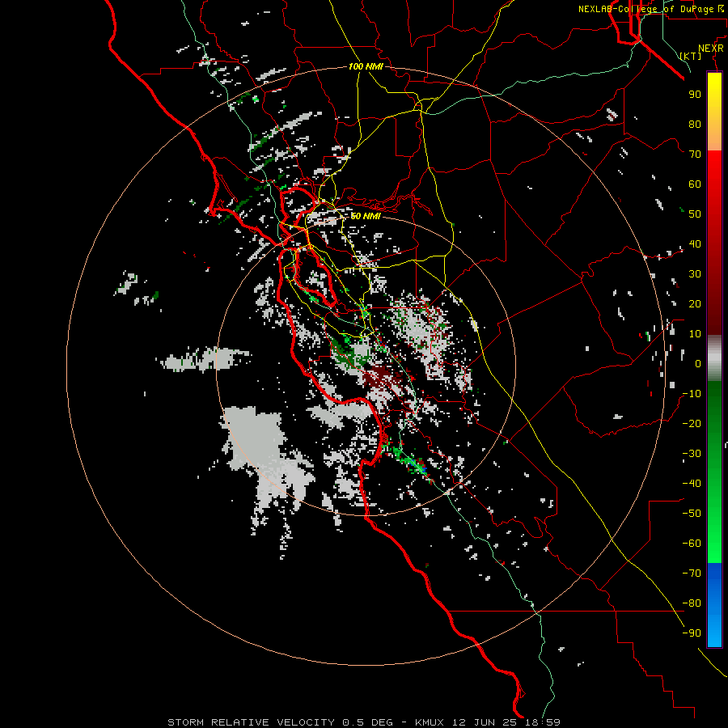This screenshot has width=728, height=728.
Task: Click the 20 value on the velocity scale
Action: 695,303
